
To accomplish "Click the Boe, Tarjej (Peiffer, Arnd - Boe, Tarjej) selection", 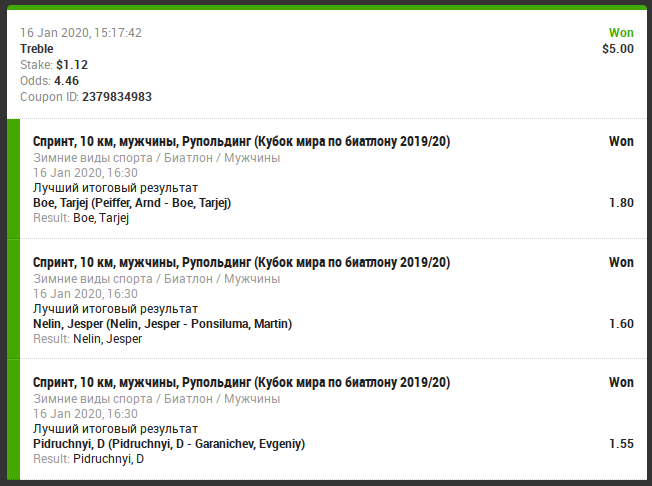I will [132, 203].
